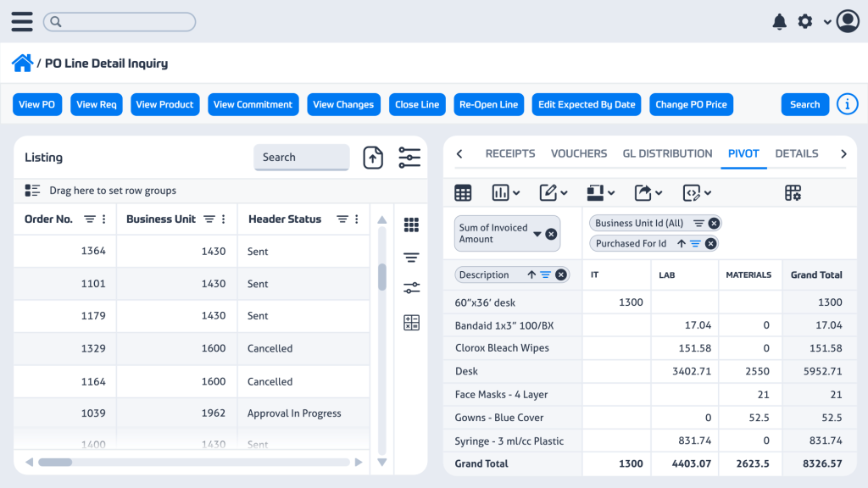Open the sliders icon in side panel
Viewport: 868px width, 488px height.
point(411,288)
